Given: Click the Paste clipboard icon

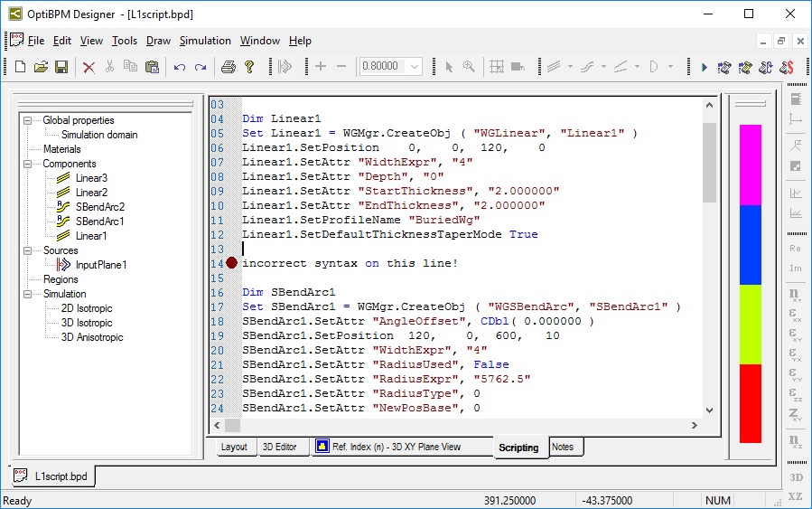Looking at the screenshot, I should coord(152,67).
